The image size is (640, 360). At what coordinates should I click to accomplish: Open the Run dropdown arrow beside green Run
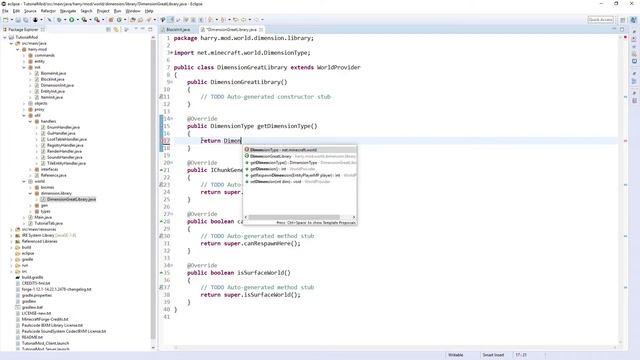78,20
